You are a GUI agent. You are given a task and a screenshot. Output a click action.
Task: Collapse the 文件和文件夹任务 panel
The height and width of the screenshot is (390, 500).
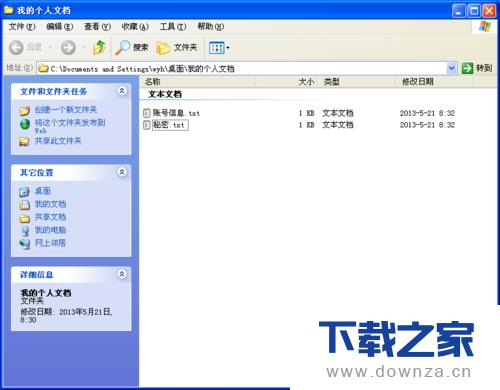[x=122, y=91]
